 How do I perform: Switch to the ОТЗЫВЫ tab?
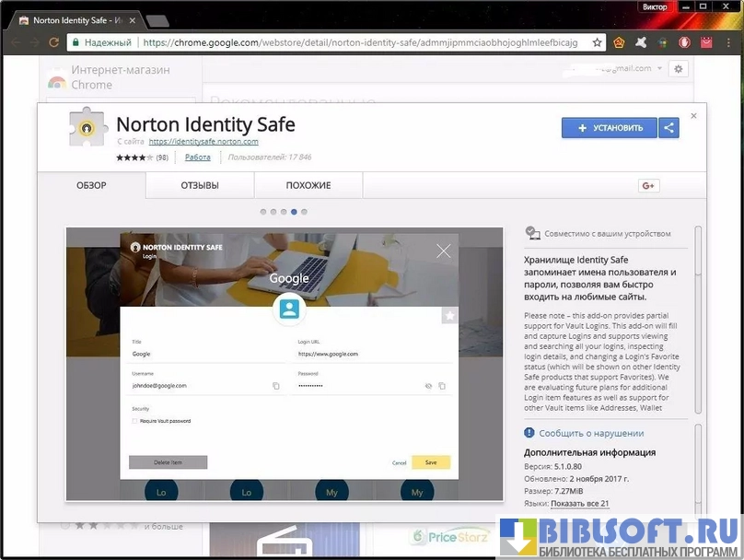[200, 185]
